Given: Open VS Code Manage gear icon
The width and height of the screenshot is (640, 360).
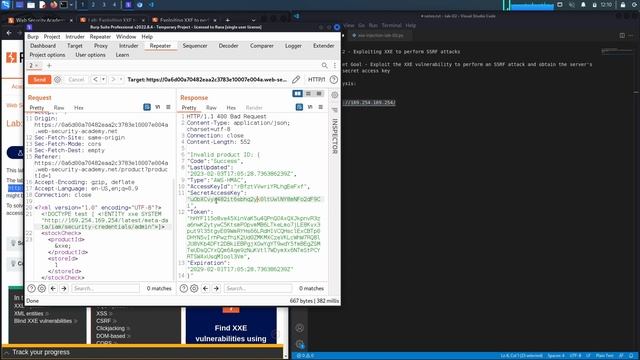Looking at the screenshot, I should (300, 344).
